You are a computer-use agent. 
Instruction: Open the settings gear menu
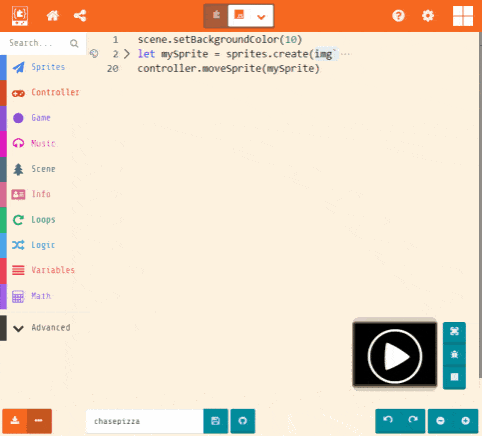click(428, 16)
